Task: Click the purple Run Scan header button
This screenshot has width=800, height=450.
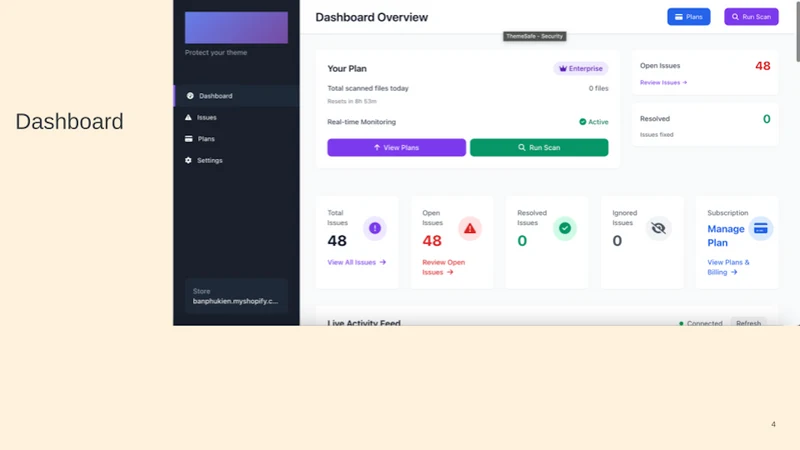Action: click(751, 17)
